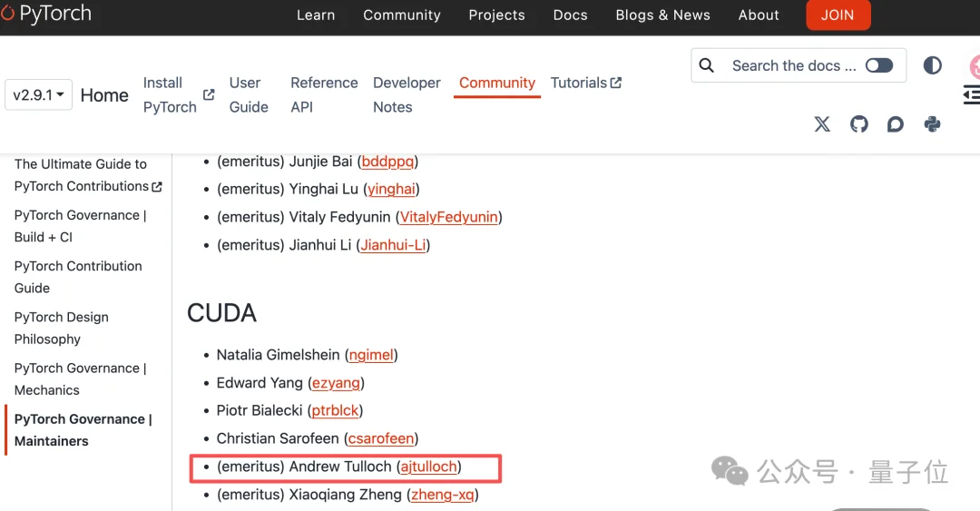Open Install PyTorch link

[x=170, y=95]
